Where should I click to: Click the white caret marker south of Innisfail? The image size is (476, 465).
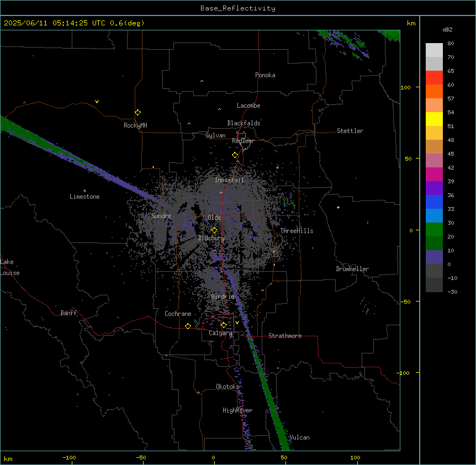coord(221,192)
